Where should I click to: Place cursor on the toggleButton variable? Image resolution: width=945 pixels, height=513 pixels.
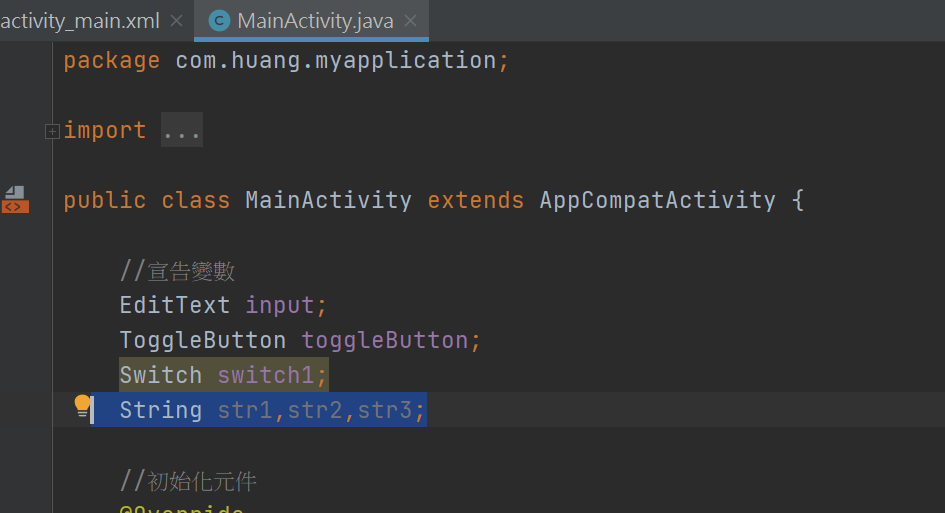point(385,340)
